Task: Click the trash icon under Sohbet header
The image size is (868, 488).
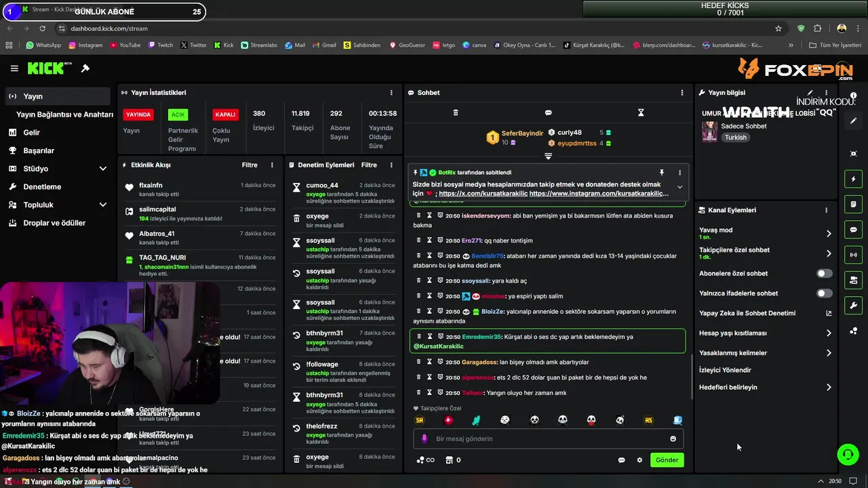Action: point(456,113)
